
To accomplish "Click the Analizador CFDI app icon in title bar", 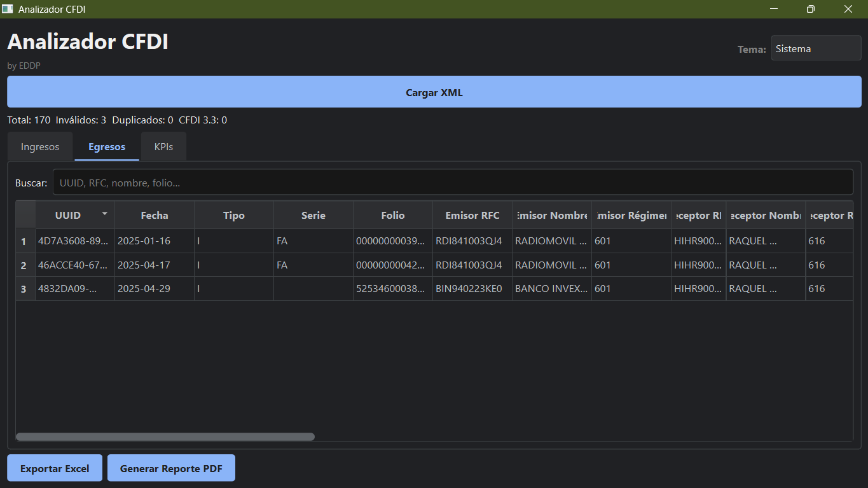I will [x=8, y=9].
